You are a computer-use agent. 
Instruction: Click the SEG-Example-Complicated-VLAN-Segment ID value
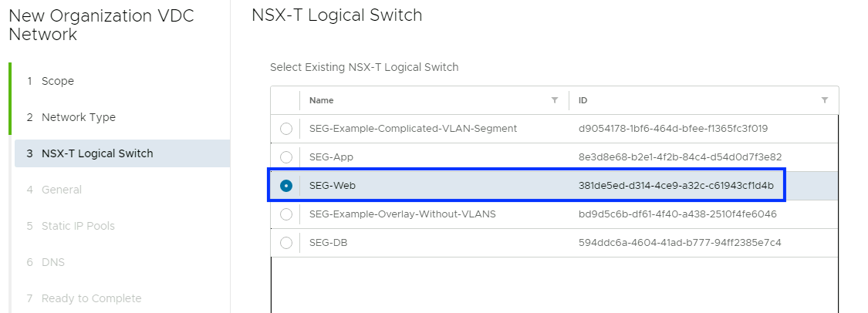click(x=673, y=129)
